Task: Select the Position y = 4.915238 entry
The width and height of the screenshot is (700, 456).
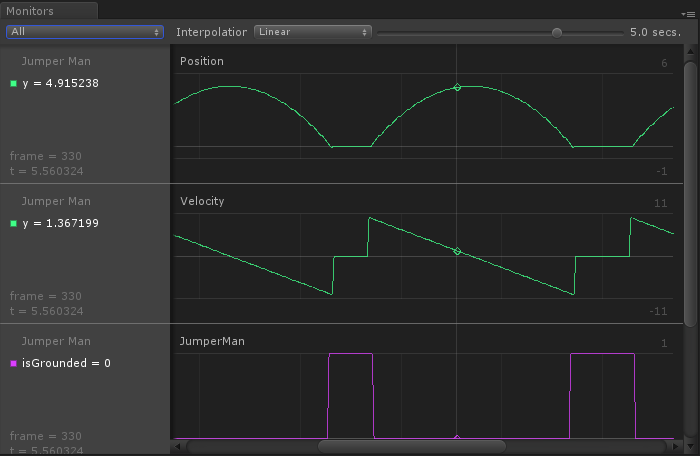Action: (x=60, y=83)
